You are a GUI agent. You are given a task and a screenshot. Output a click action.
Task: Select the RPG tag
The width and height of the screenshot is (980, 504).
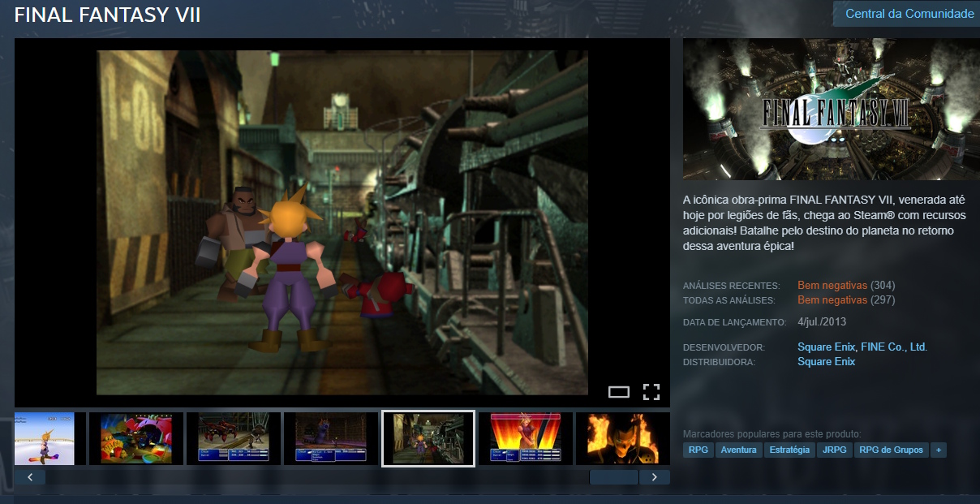coord(698,449)
